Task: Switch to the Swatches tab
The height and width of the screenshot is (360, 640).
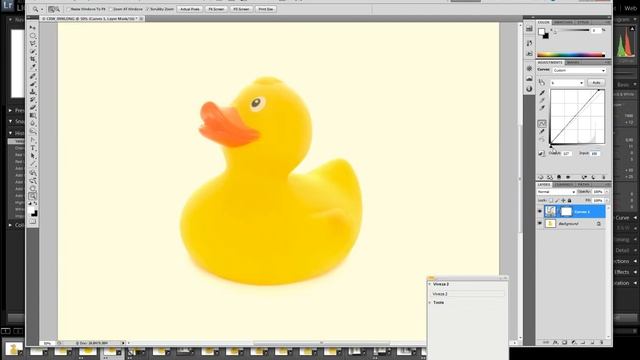Action: [x=563, y=22]
